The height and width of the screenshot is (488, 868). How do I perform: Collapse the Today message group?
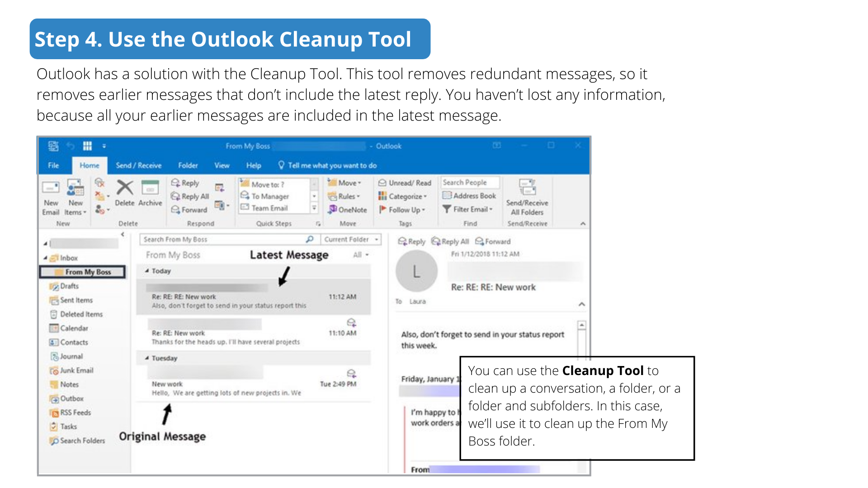147,271
